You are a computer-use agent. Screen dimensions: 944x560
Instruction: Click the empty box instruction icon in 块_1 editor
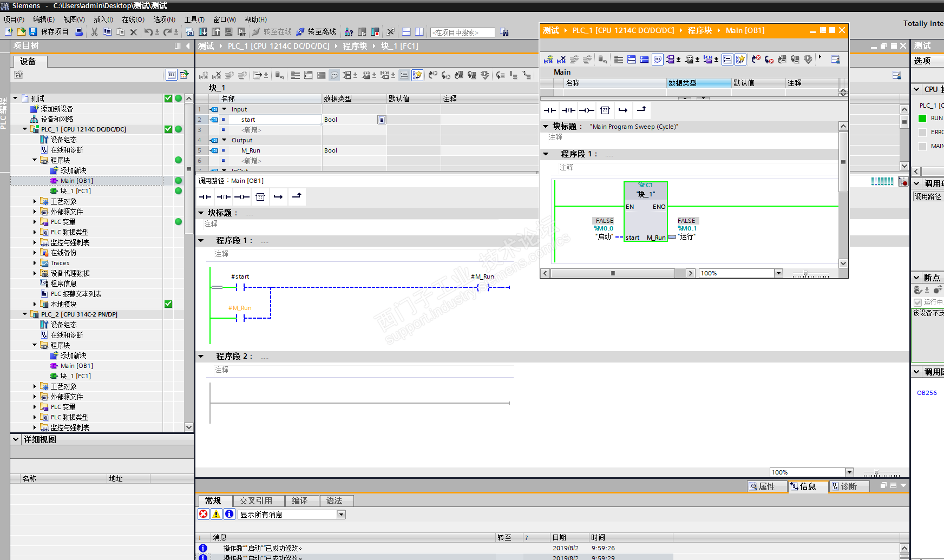click(260, 197)
